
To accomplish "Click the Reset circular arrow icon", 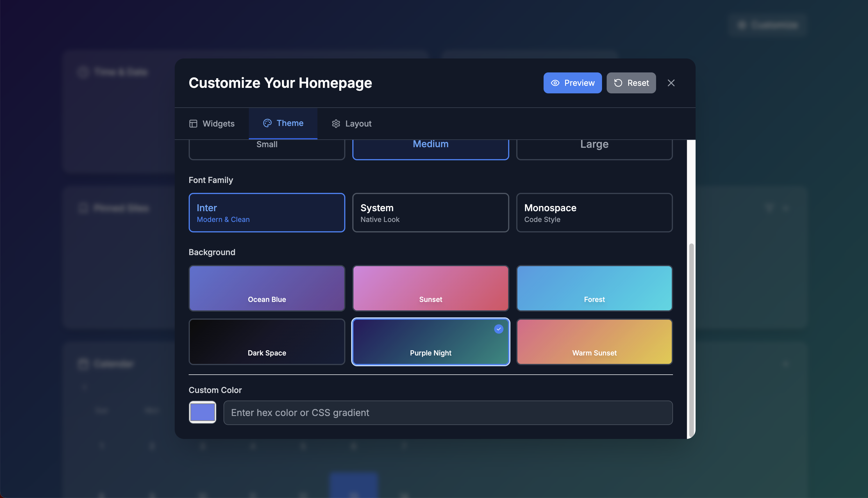I will pos(618,83).
